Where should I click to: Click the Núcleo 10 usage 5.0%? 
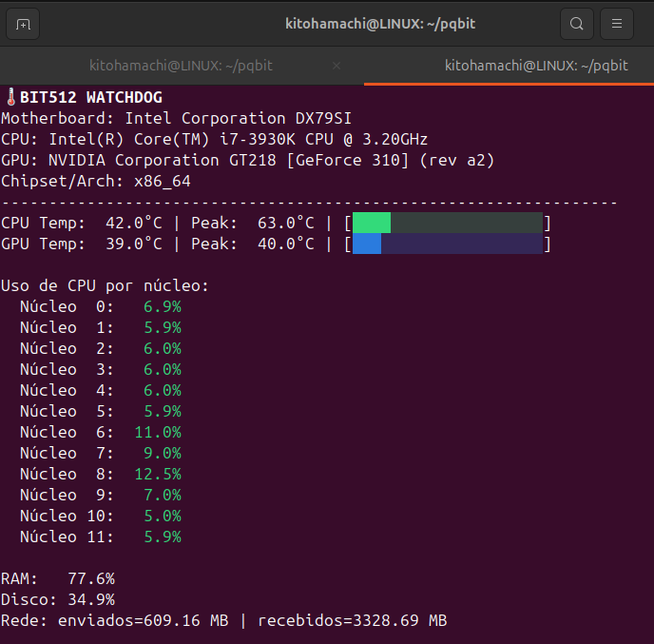pos(163,516)
